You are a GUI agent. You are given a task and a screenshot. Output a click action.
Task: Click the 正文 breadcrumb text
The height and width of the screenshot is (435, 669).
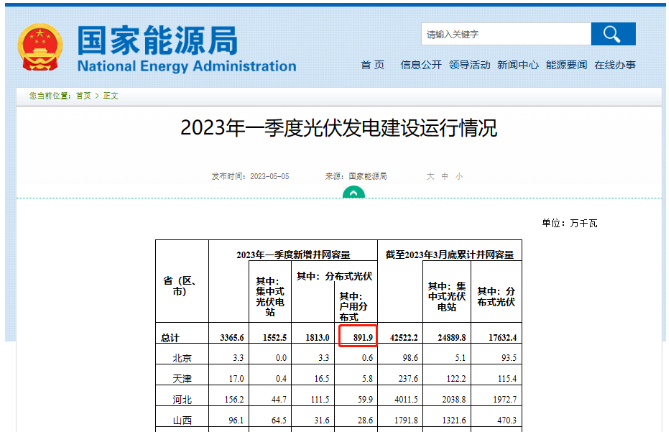pyautogui.click(x=110, y=95)
